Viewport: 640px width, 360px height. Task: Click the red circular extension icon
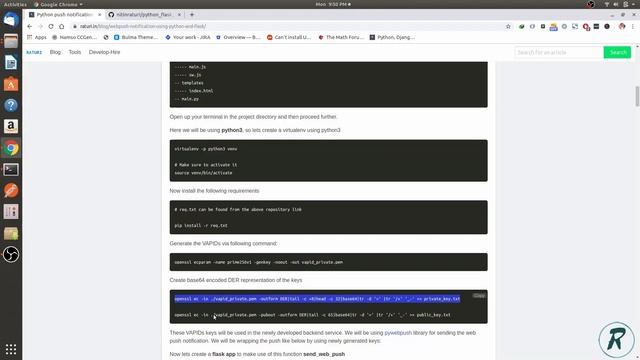pyautogui.click(x=586, y=27)
